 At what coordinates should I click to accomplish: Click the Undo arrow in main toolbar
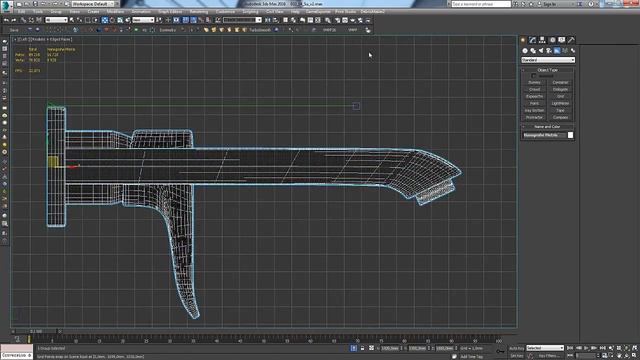[6, 20]
